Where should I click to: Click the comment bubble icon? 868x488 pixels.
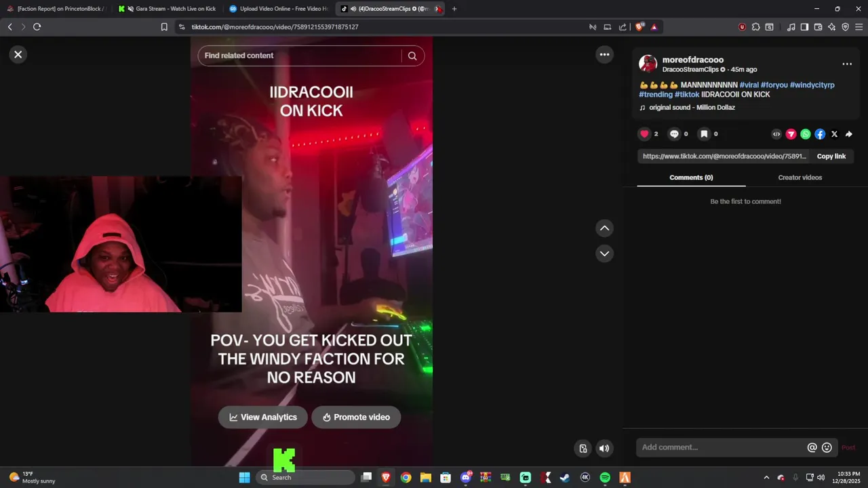(674, 134)
